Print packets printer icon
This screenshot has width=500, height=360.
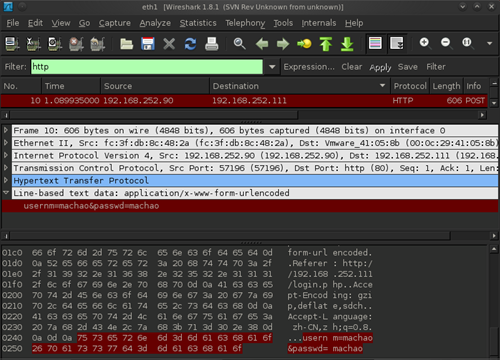point(212,43)
